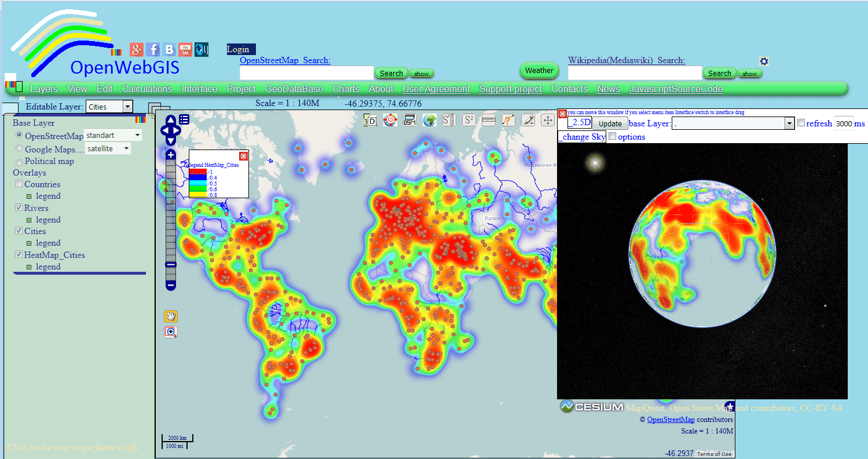Expand the legend under HeatMap_Cities
This screenshot has width=868, height=459.
pyautogui.click(x=30, y=266)
